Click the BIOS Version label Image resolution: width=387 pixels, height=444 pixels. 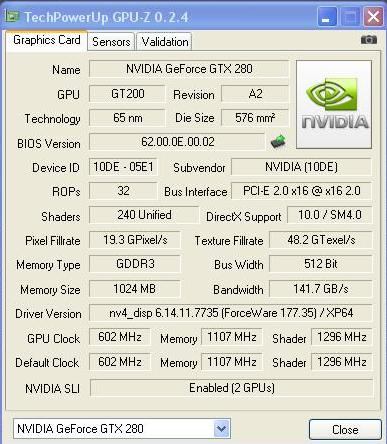point(49,144)
